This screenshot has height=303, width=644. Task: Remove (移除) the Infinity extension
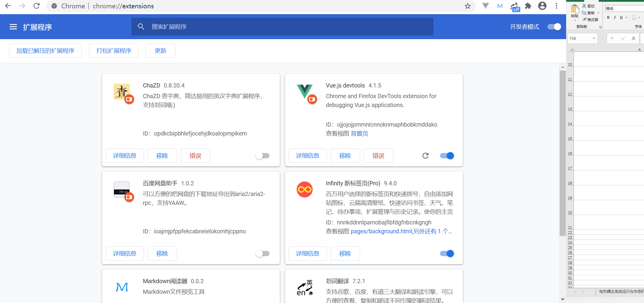coord(345,253)
